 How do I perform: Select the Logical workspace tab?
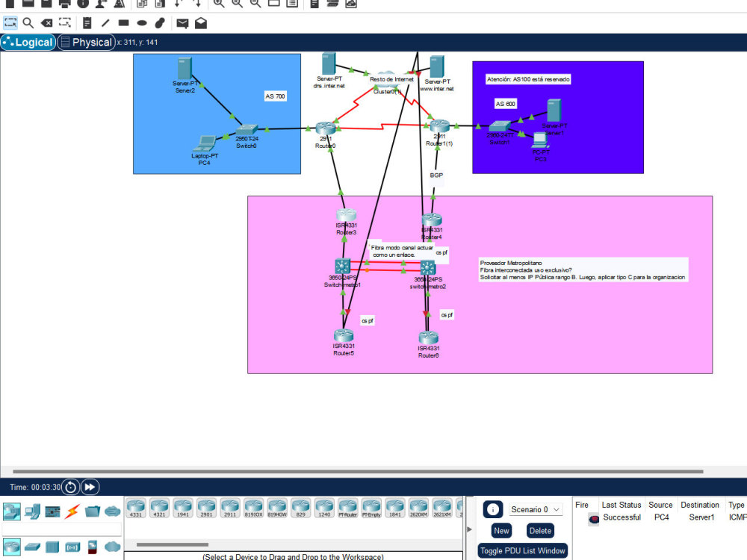click(x=28, y=42)
